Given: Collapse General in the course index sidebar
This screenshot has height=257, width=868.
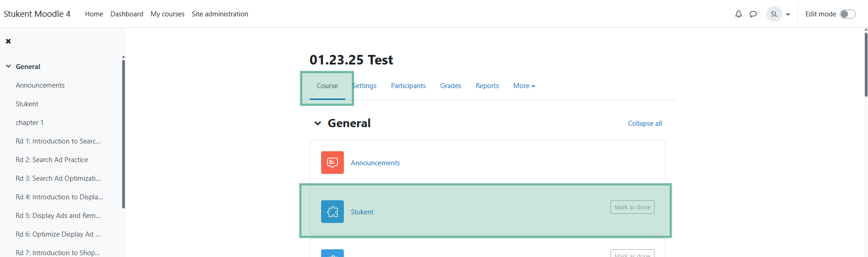Looking at the screenshot, I should click(8, 66).
